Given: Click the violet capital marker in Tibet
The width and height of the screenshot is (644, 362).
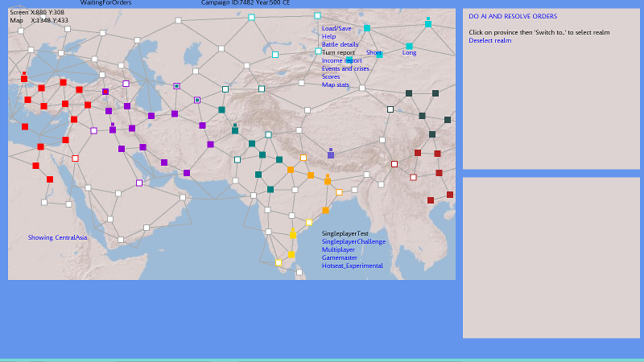Looking at the screenshot, I should tap(331, 154).
